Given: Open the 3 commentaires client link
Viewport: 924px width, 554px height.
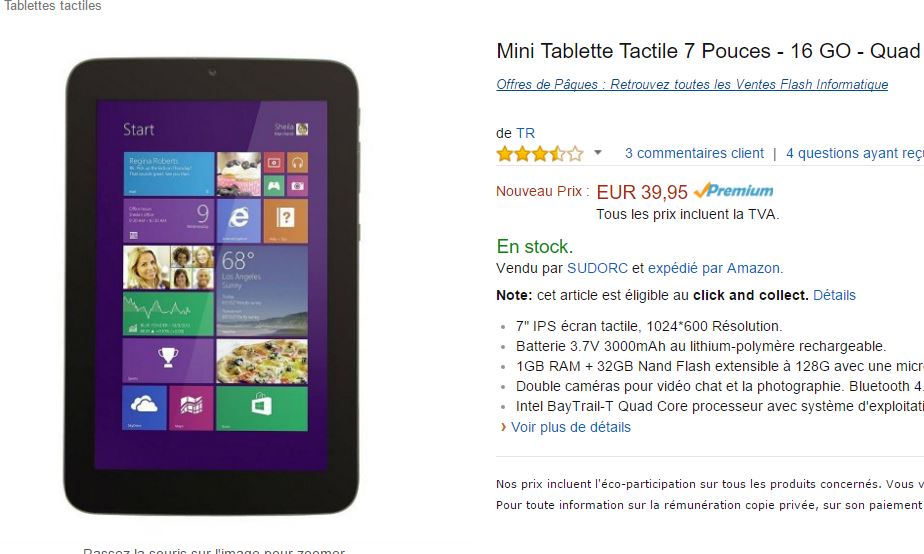Looking at the screenshot, I should coord(694,153).
